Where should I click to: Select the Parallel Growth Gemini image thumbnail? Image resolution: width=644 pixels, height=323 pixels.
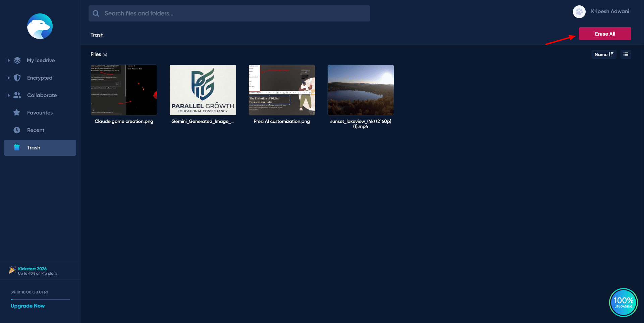pyautogui.click(x=203, y=90)
